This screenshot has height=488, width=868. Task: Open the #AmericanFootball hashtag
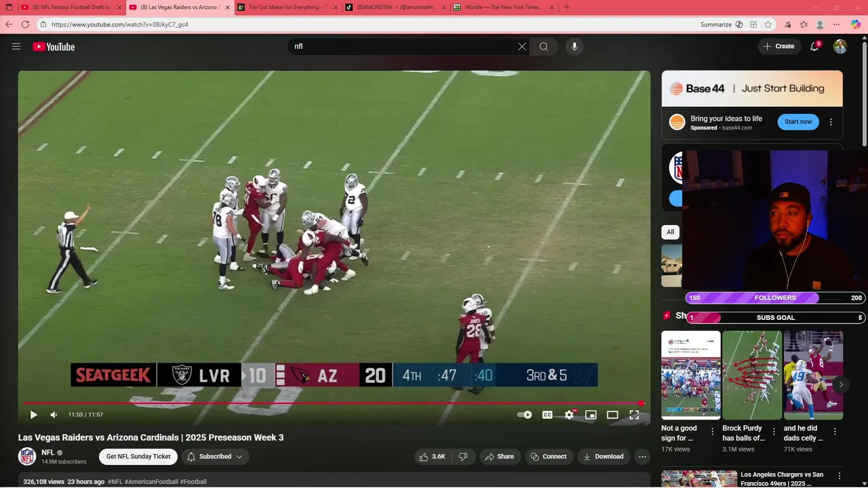click(151, 482)
